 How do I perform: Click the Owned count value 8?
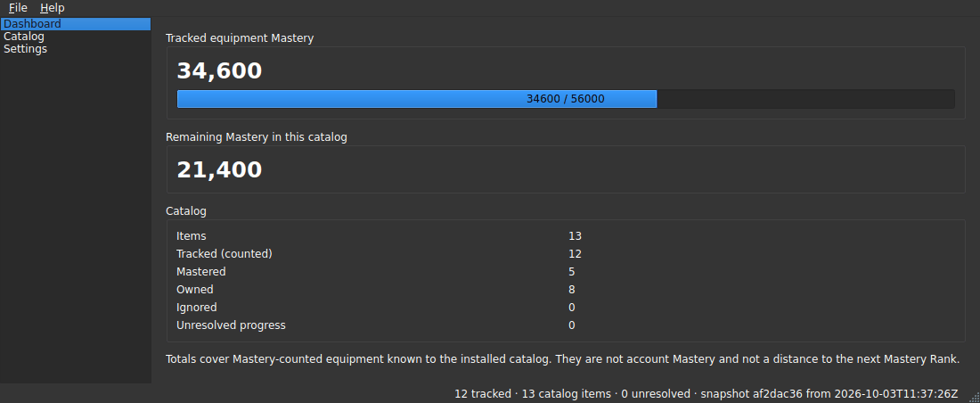click(x=572, y=290)
